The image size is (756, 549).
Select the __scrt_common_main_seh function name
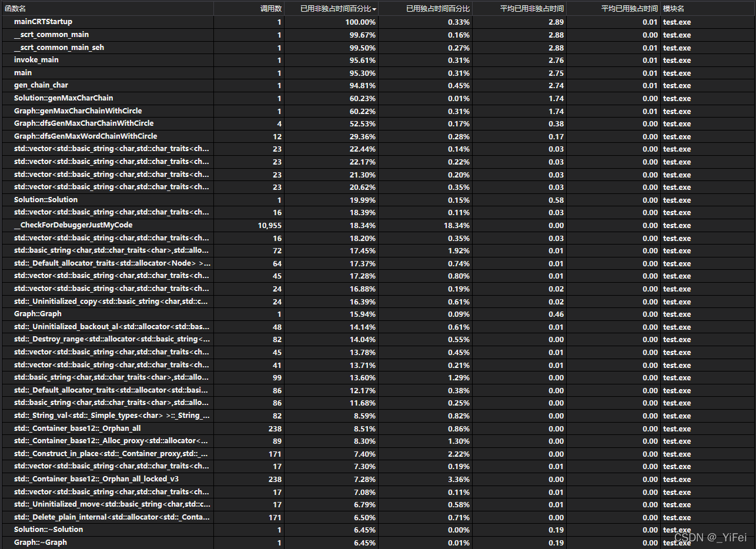click(x=59, y=47)
